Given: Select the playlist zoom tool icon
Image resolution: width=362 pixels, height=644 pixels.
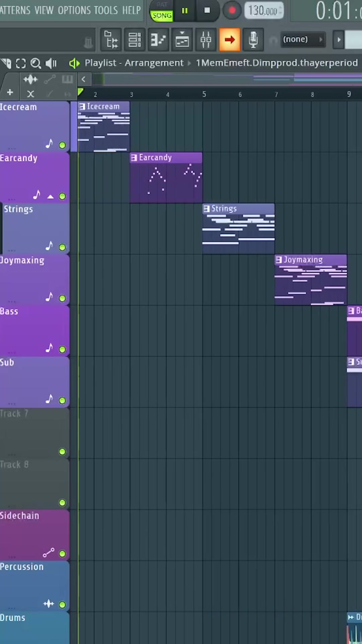Looking at the screenshot, I should [36, 63].
